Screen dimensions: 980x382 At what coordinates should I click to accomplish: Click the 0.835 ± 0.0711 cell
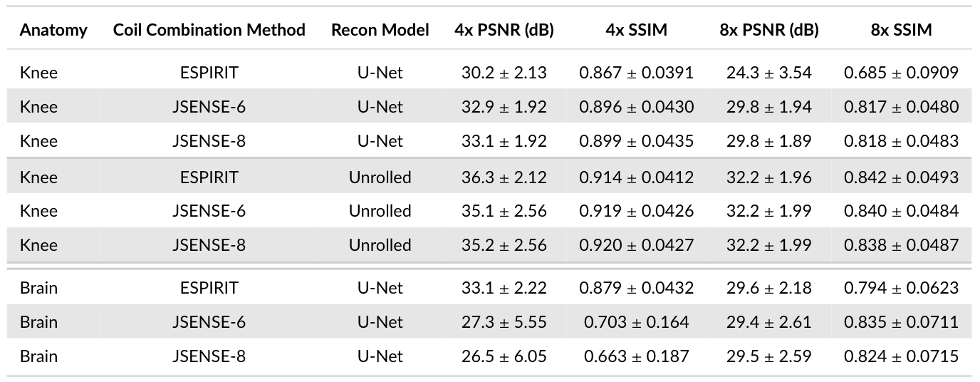point(901,322)
